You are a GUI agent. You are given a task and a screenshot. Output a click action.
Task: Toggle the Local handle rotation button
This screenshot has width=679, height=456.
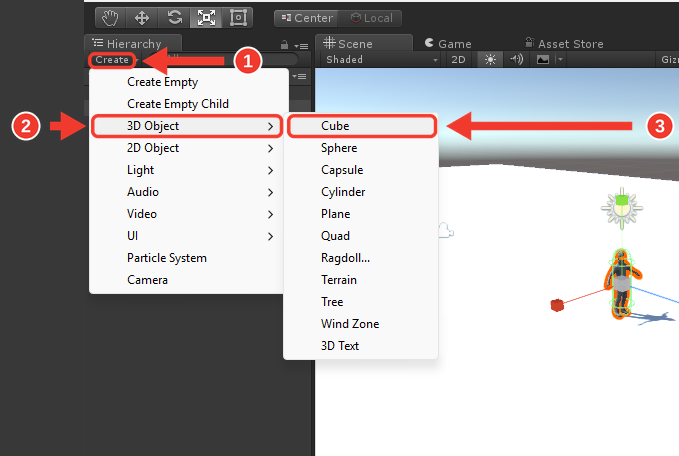coord(371,18)
